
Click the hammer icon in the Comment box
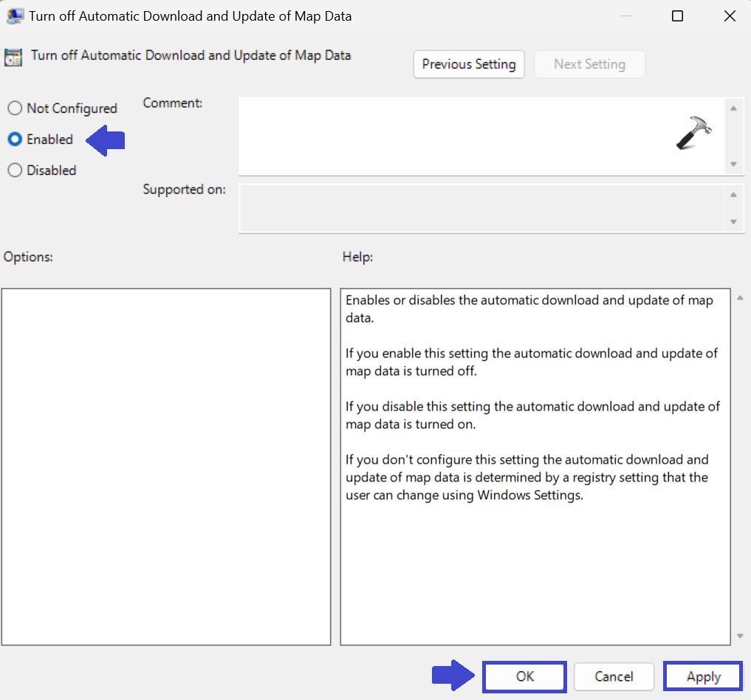point(693,134)
